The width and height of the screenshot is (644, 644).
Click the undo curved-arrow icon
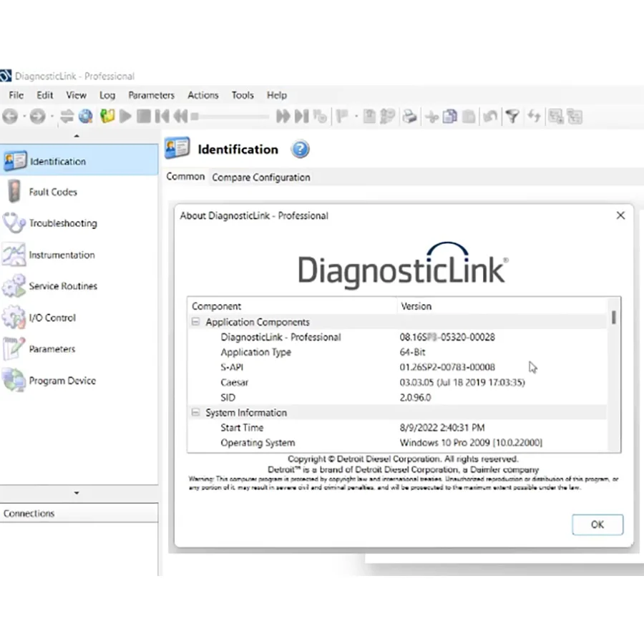pos(490,117)
